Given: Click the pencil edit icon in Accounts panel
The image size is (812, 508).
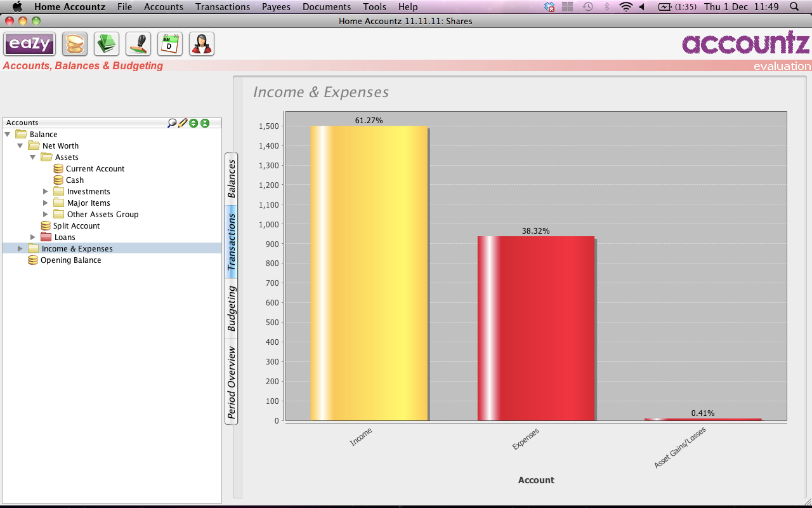Looking at the screenshot, I should tap(183, 123).
